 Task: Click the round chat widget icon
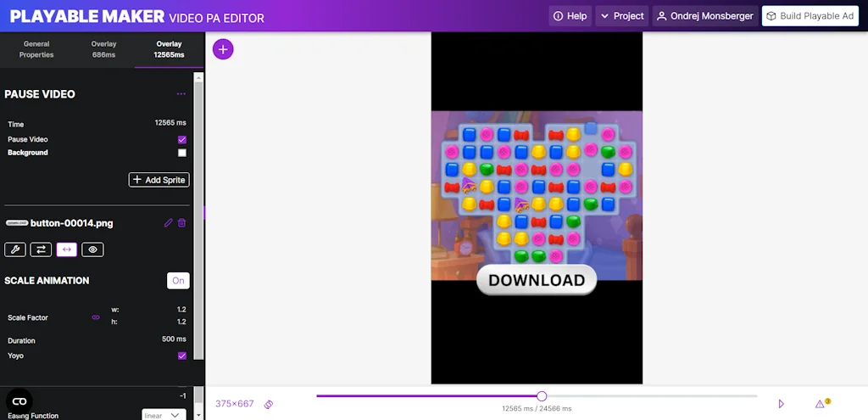pos(19,401)
